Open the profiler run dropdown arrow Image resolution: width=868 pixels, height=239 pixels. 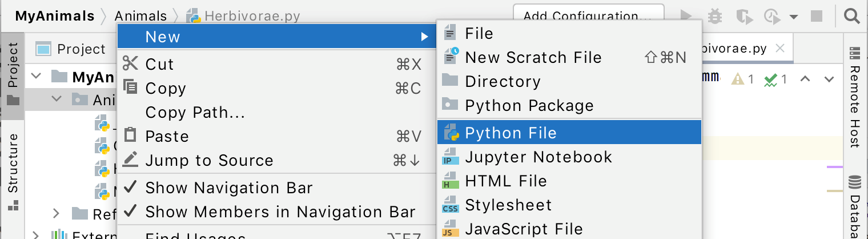[x=793, y=17]
